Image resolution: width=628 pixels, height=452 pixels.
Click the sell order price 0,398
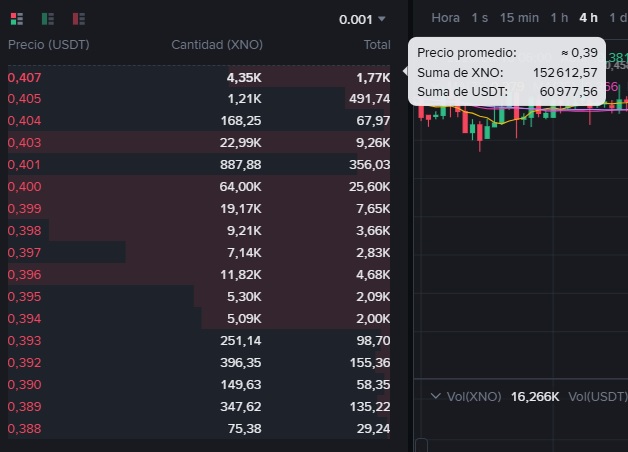click(x=24, y=231)
